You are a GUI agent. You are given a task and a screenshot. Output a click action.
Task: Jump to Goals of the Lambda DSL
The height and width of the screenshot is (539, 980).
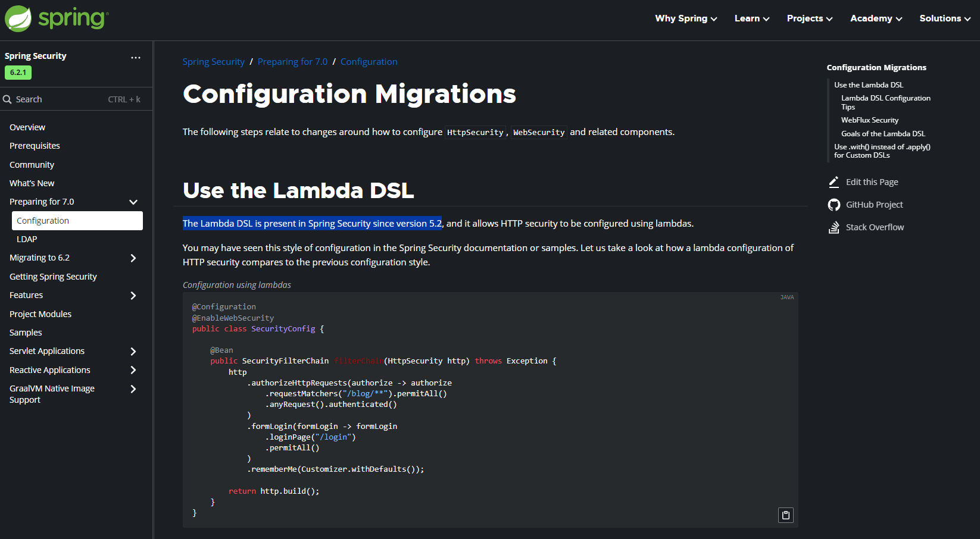[883, 134]
